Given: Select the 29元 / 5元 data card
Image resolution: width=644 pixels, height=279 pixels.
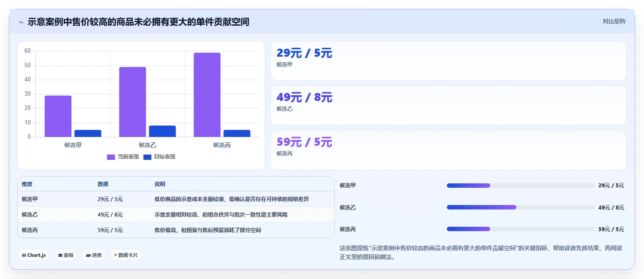Looking at the screenshot, I should [448, 61].
